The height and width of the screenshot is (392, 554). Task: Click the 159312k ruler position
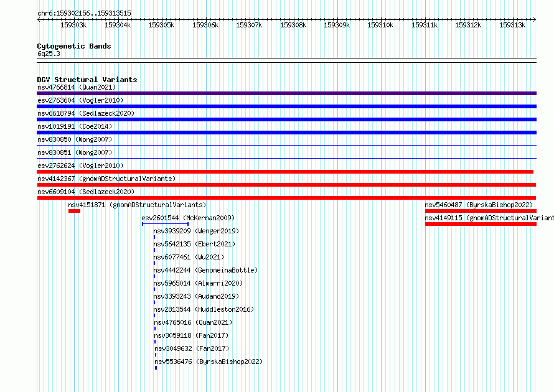468,25
